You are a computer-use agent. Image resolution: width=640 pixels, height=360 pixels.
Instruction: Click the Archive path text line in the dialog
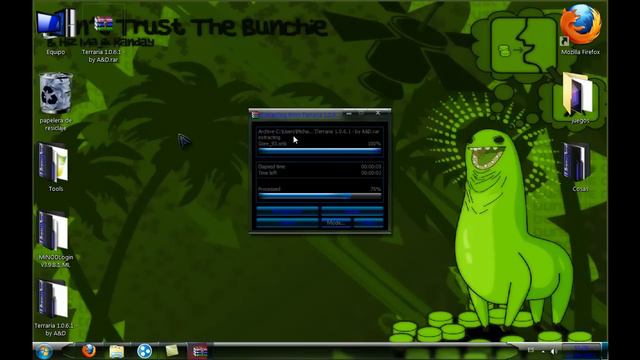(319, 131)
